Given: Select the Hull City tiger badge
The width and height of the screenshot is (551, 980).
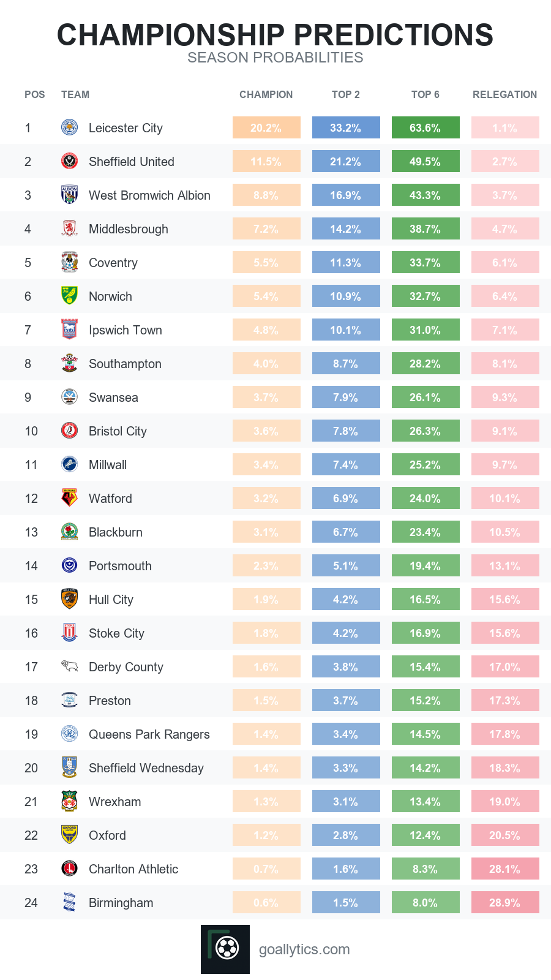Looking at the screenshot, I should pos(70,599).
